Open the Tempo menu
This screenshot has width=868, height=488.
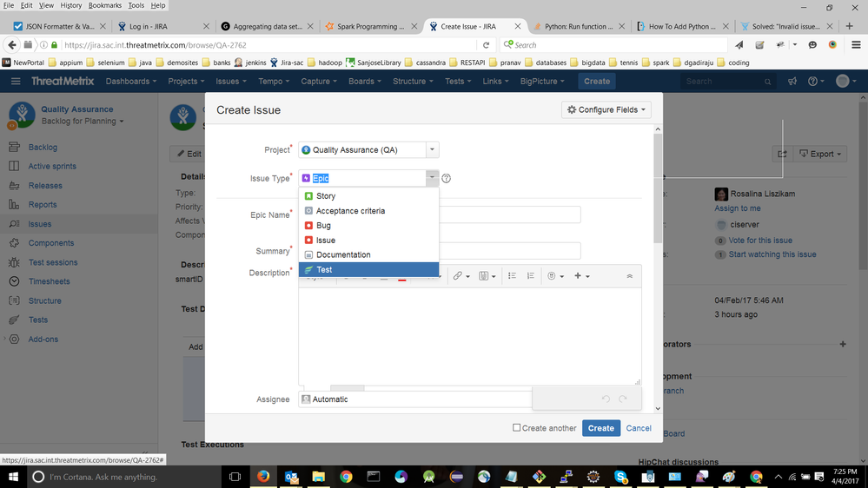point(274,82)
